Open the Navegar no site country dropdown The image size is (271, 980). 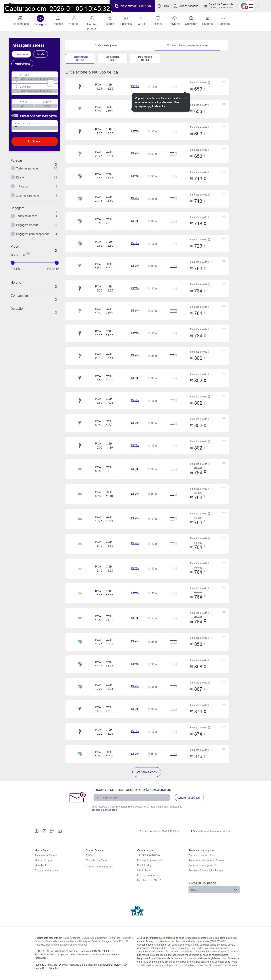point(214,890)
